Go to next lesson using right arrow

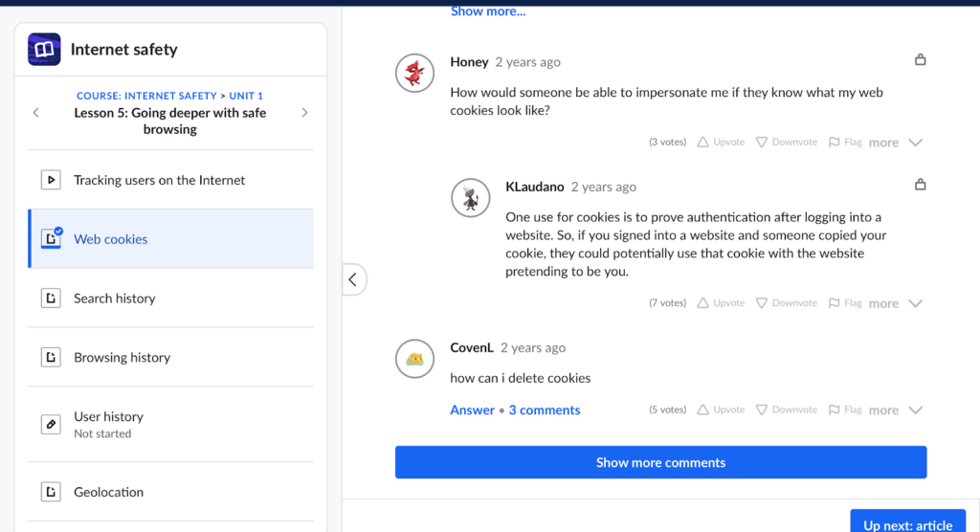[304, 113]
